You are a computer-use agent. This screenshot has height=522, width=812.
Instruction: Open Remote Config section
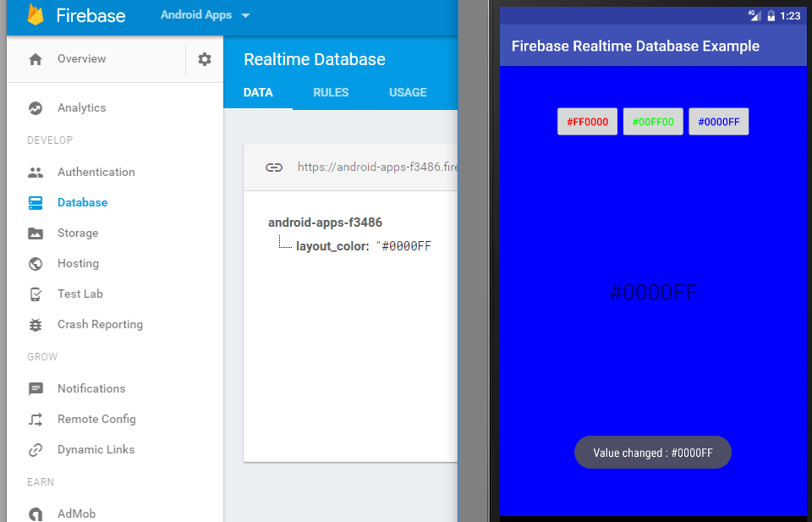coord(96,419)
